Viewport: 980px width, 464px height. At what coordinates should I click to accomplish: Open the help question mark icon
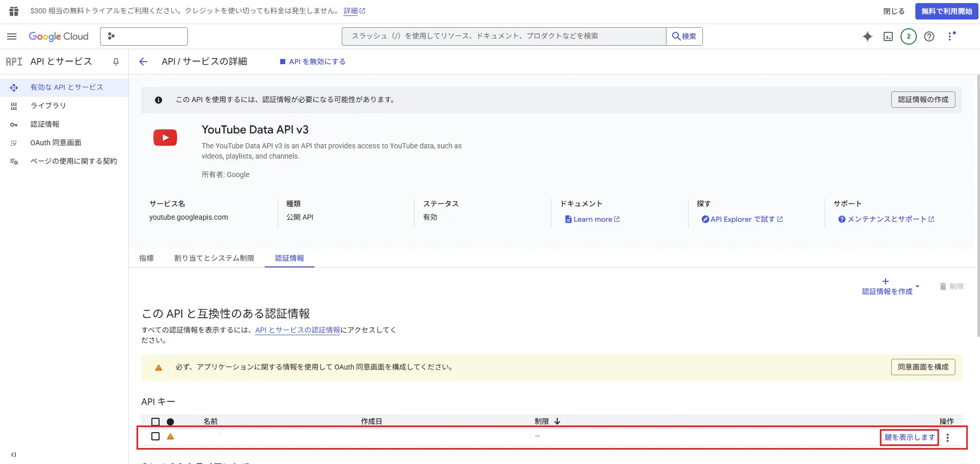(929, 36)
